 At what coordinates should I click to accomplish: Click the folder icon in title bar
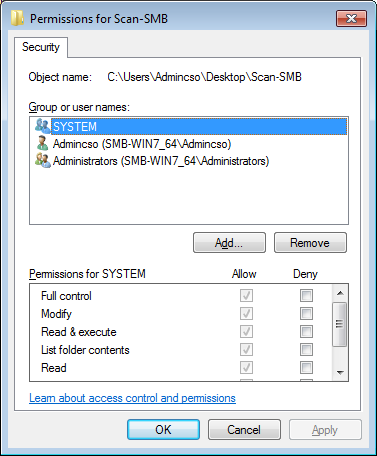17,18
